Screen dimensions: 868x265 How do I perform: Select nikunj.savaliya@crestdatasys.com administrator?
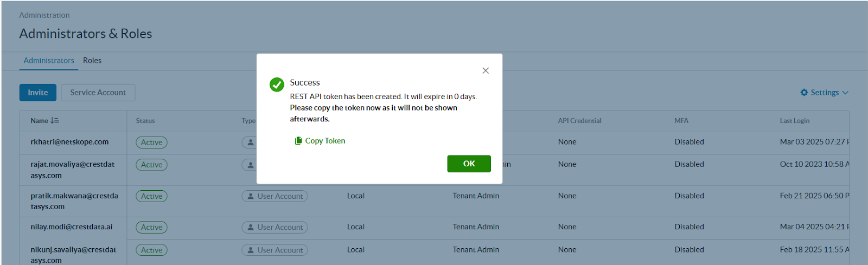point(73,255)
